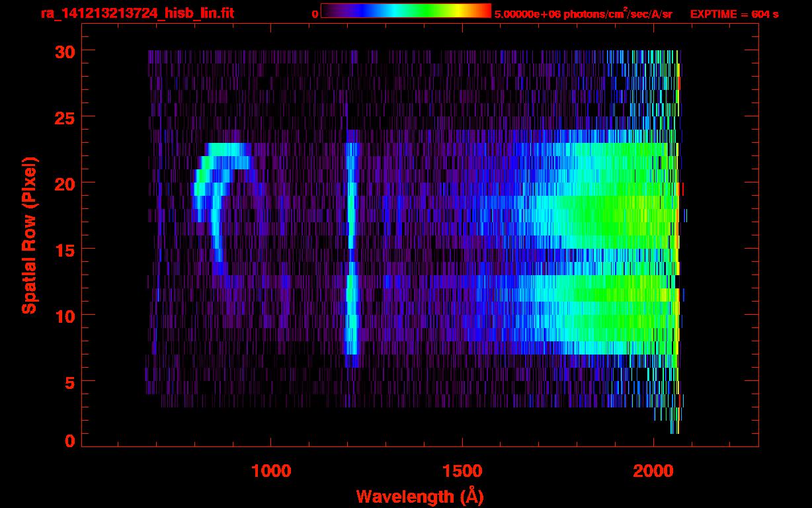Click the Spatial Row (Pixel) axis title
The height and width of the screenshot is (508, 812).
(x=29, y=235)
